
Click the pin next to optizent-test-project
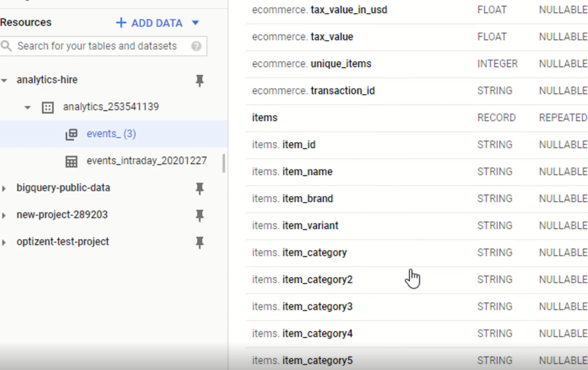pyautogui.click(x=199, y=243)
